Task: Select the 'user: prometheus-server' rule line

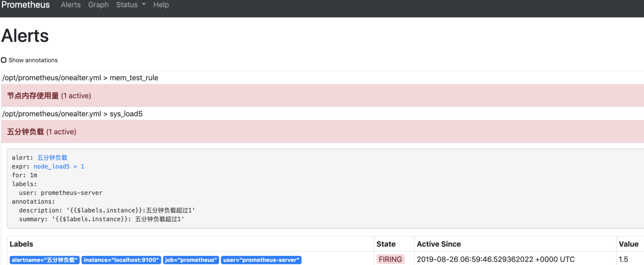Action: click(x=61, y=193)
